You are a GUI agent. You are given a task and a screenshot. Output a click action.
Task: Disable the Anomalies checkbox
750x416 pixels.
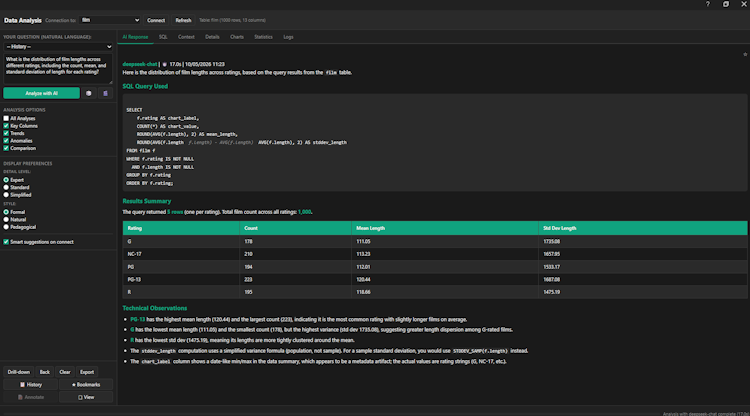click(6, 141)
